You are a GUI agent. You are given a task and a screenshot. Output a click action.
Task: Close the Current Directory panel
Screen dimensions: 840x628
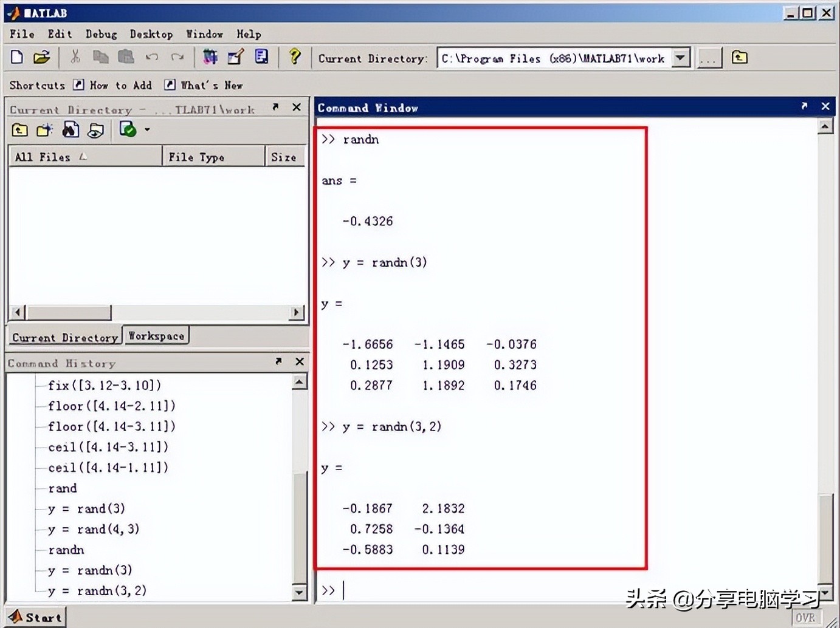[x=297, y=108]
